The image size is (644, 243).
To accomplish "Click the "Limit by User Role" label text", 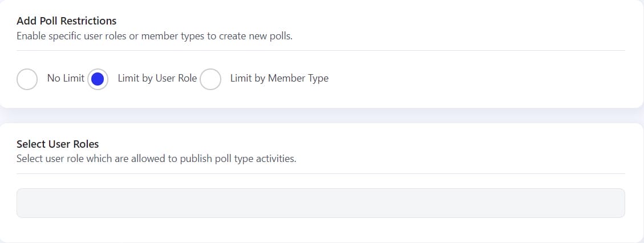I will [157, 78].
